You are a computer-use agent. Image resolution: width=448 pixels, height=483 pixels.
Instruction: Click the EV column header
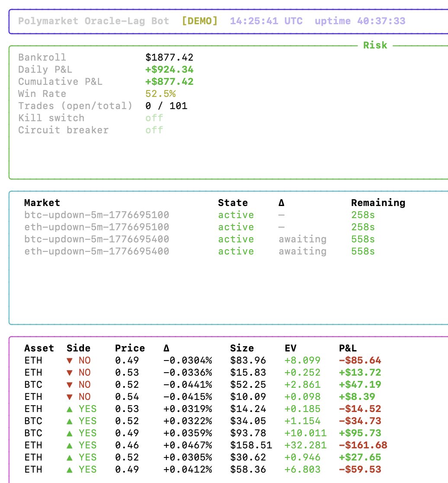[291, 348]
